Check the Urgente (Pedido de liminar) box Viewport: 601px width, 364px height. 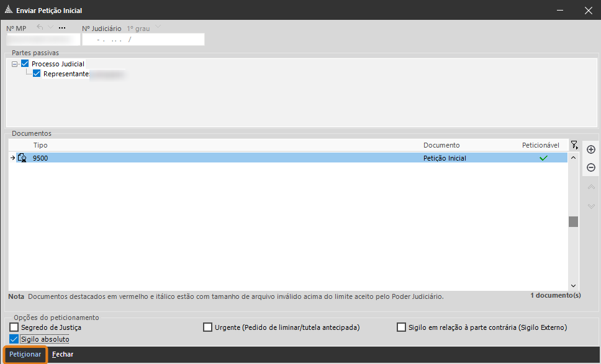coord(208,327)
